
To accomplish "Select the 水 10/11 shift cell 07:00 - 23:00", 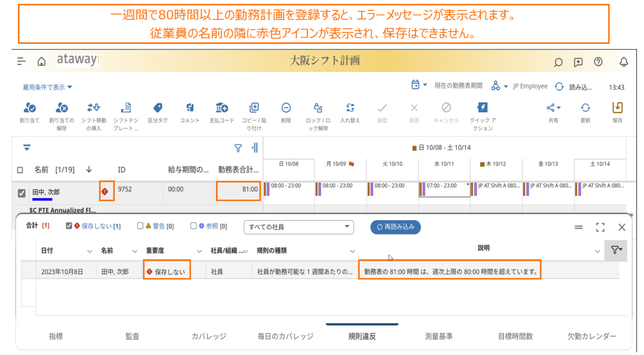I will click(x=444, y=189).
